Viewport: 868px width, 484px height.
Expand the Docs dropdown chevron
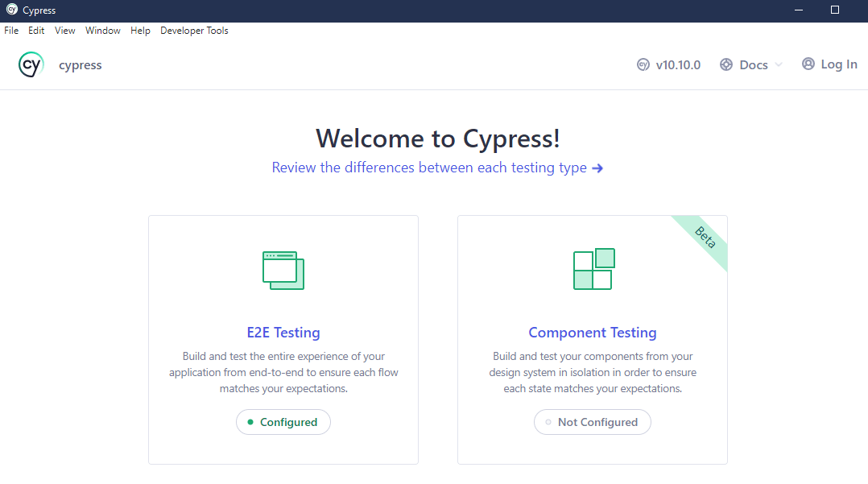point(779,65)
